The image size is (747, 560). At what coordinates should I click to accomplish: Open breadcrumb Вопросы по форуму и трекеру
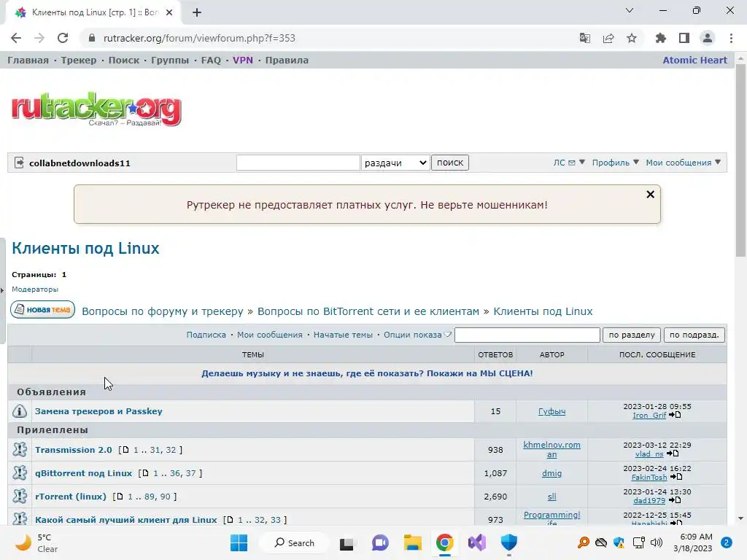click(x=163, y=311)
